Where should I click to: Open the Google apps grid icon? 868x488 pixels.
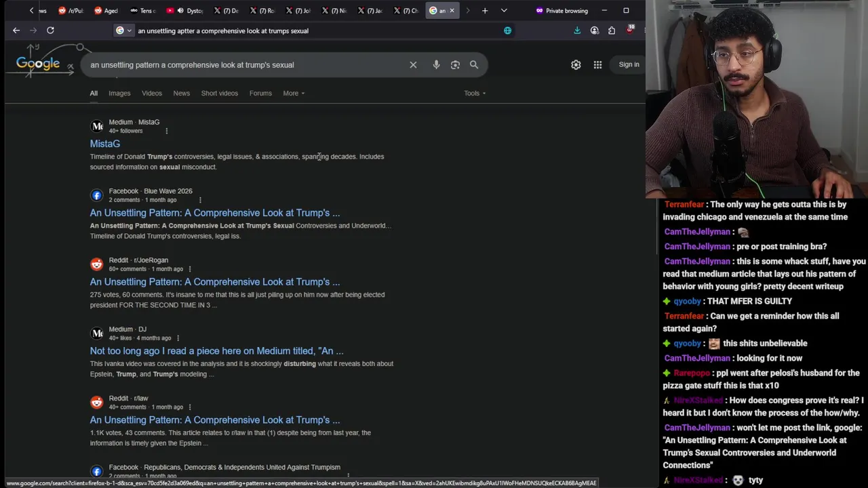[x=597, y=65]
